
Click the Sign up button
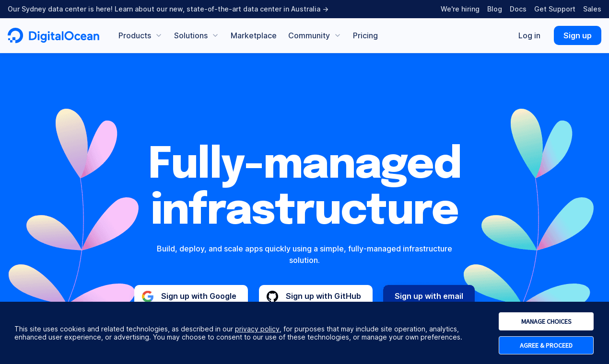pyautogui.click(x=577, y=35)
